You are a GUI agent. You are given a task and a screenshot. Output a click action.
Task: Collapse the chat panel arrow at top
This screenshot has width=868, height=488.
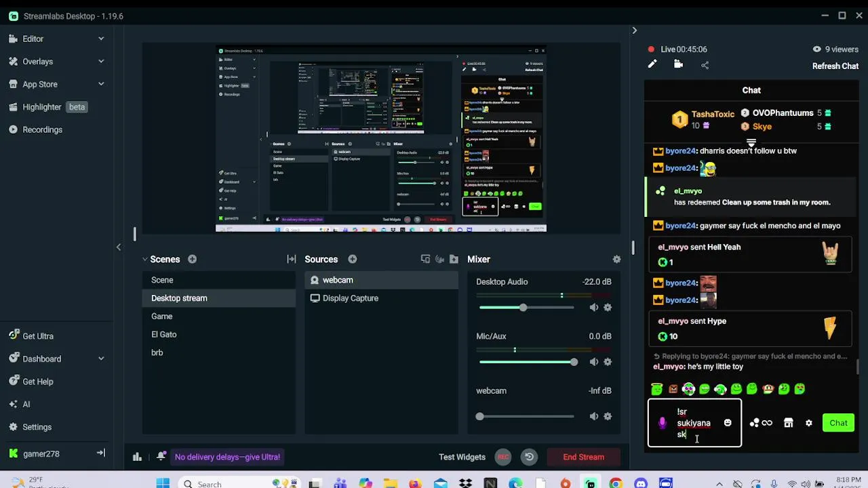coord(634,30)
